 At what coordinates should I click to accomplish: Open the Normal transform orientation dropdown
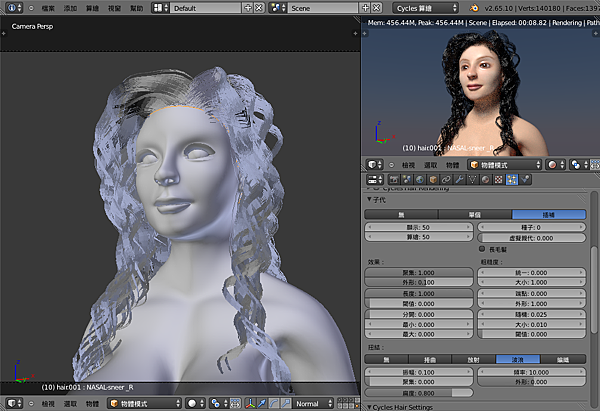(313, 403)
